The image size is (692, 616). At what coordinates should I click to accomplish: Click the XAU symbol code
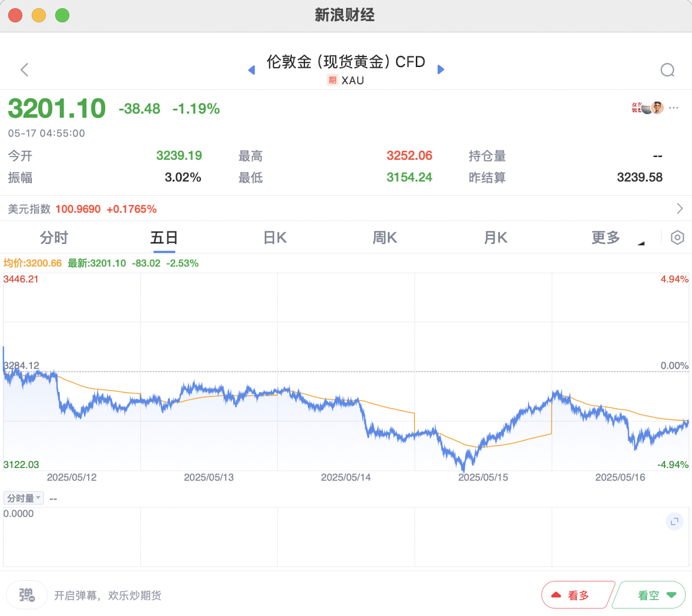coord(353,81)
